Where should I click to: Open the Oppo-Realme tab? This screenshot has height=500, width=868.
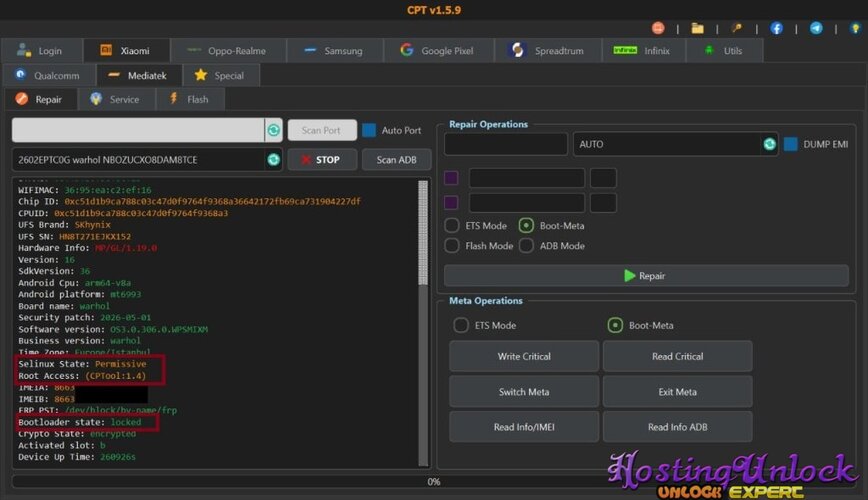229,50
